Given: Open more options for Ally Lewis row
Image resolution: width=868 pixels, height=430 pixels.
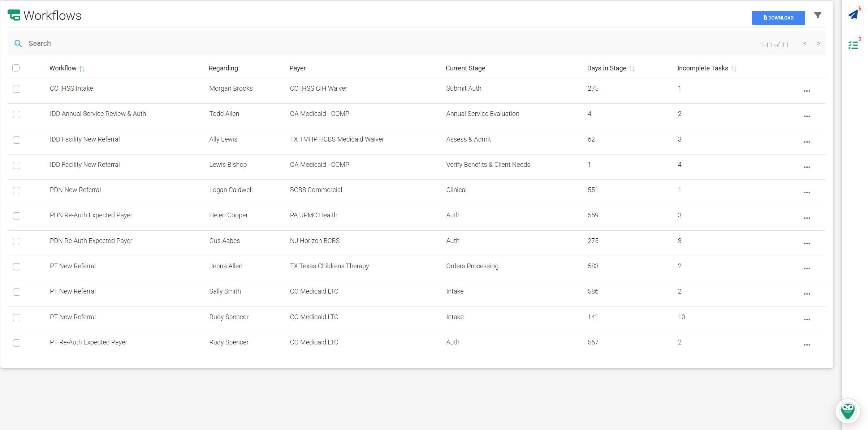Looking at the screenshot, I should point(807,142).
